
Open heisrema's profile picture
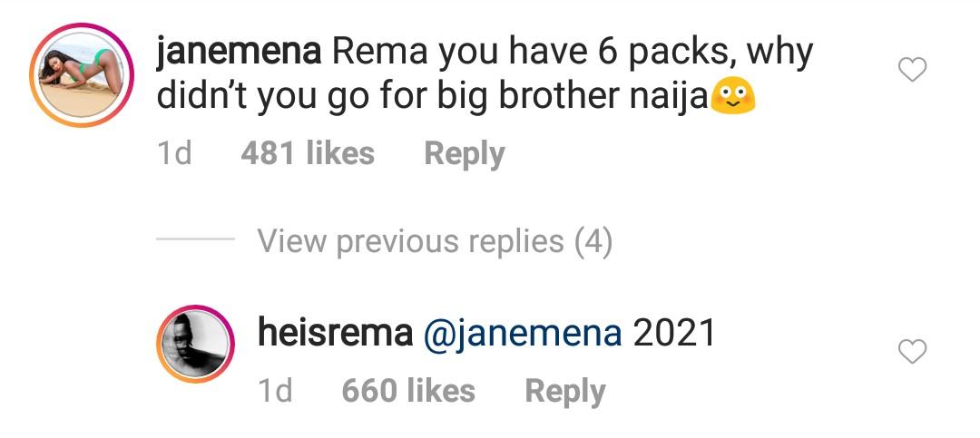(x=195, y=344)
